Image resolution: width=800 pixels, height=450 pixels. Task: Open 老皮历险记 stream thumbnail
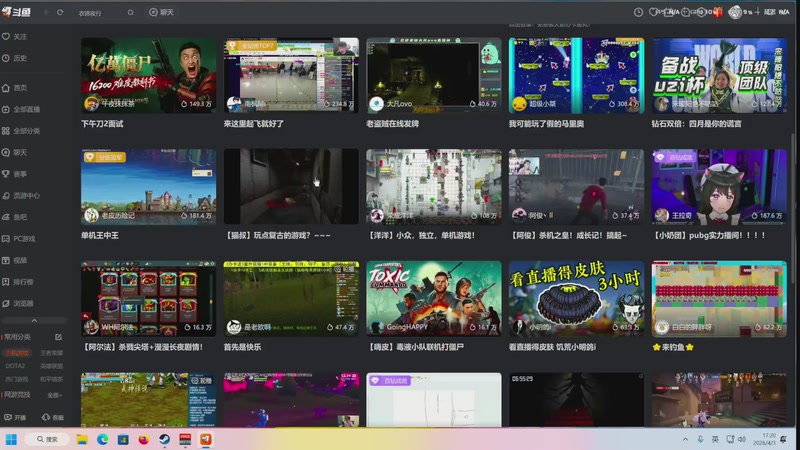[148, 187]
